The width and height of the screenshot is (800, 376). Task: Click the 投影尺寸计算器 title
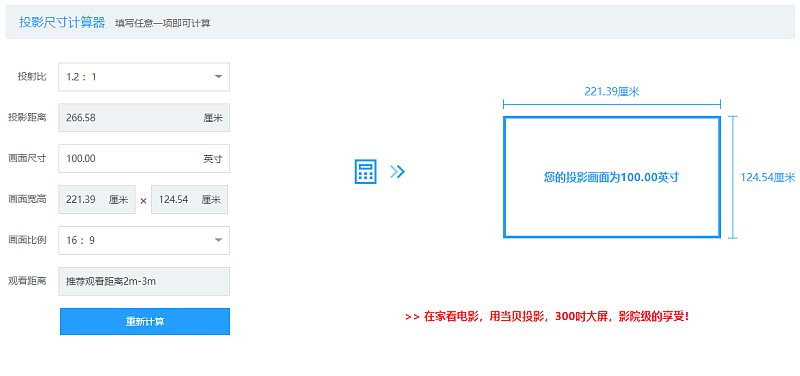[62, 22]
